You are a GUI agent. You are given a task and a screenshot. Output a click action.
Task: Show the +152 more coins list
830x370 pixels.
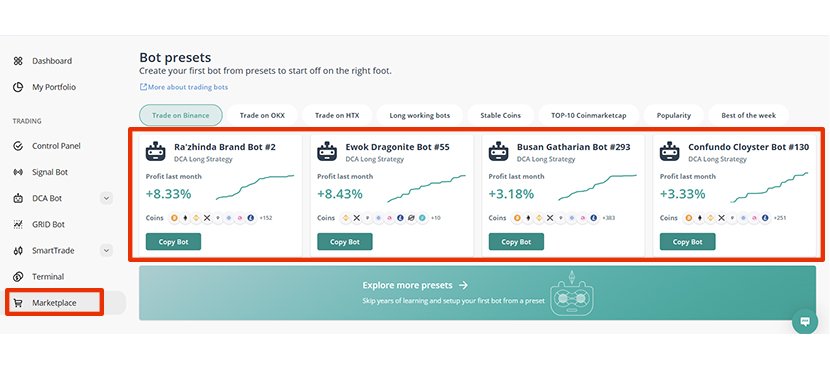click(266, 218)
